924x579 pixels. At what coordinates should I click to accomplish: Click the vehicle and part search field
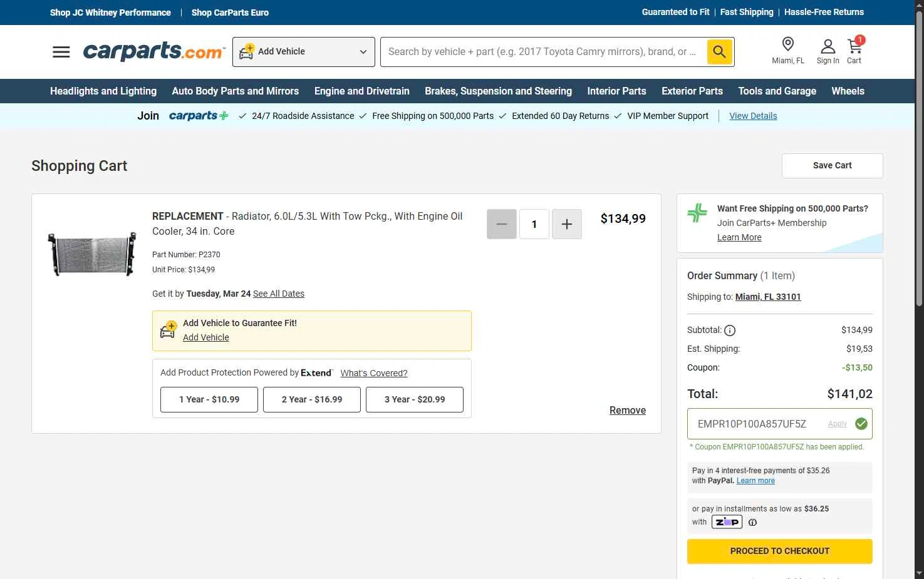[x=543, y=52]
